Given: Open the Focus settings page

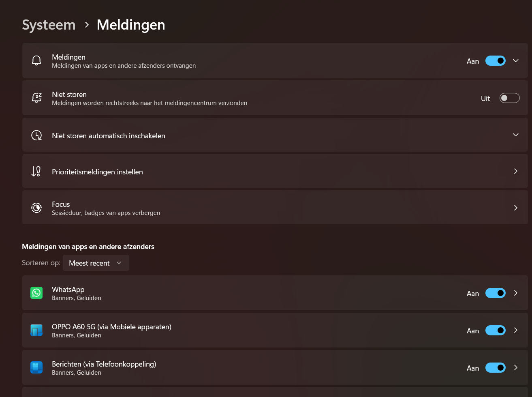Looking at the screenshot, I should click(275, 208).
